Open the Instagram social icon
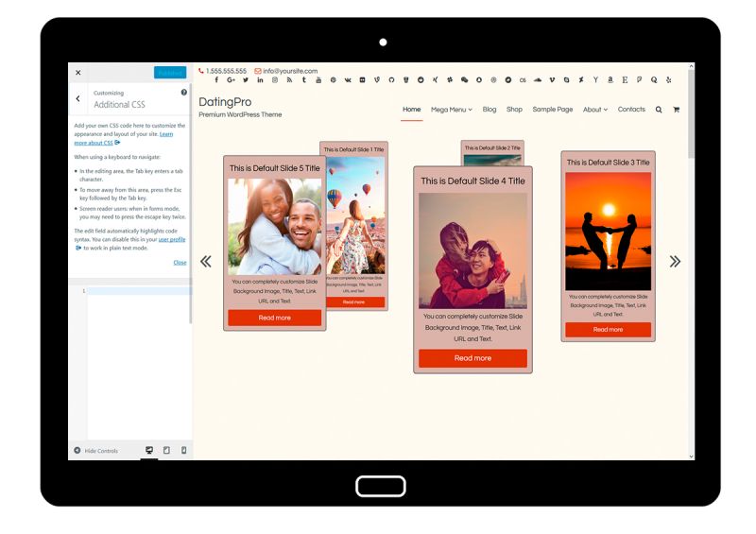The image size is (756, 534). [x=275, y=80]
